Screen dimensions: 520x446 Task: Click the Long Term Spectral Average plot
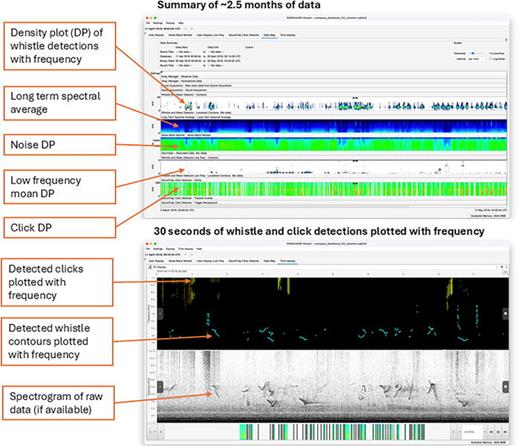[x=334, y=126]
